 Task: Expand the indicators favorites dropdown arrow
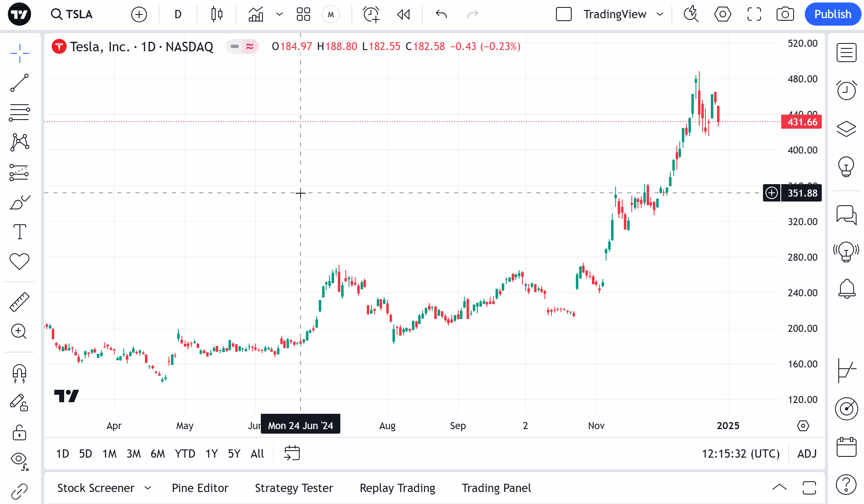coord(279,14)
